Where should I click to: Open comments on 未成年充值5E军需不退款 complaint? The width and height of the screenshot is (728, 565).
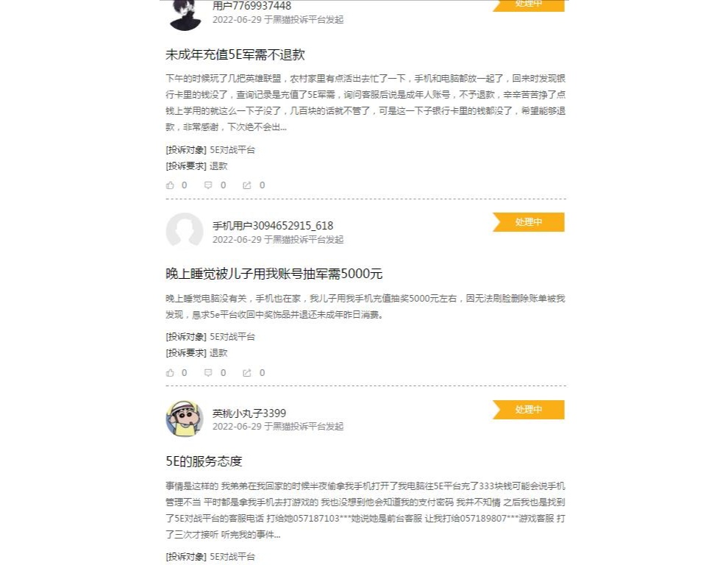point(208,185)
